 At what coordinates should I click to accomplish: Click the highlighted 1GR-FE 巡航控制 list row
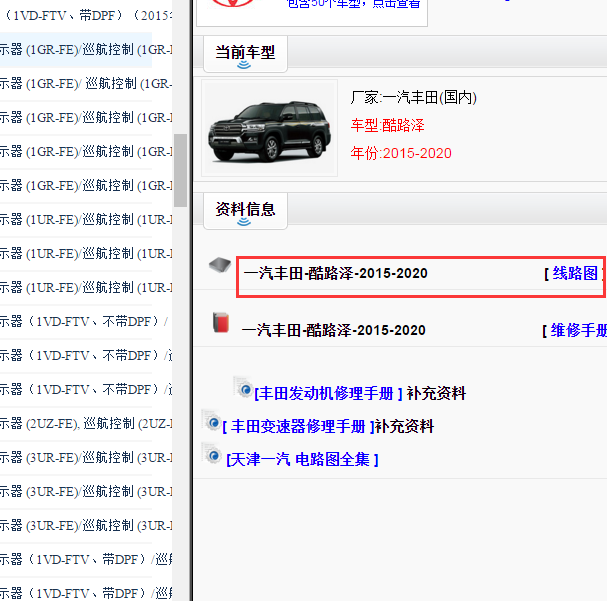[x=76, y=50]
